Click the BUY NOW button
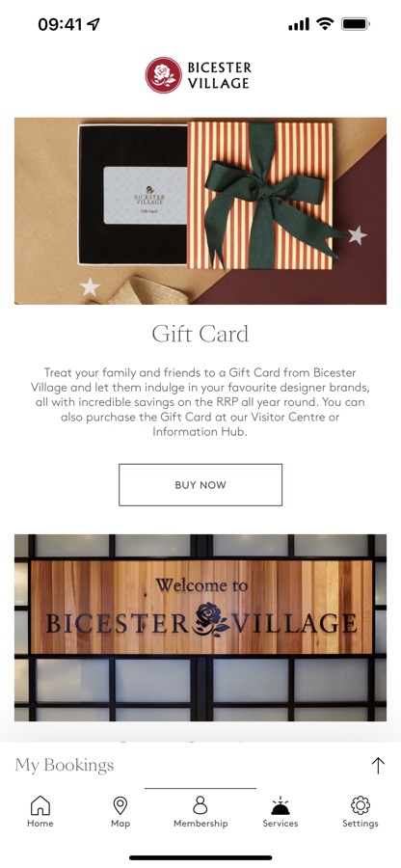 200,485
